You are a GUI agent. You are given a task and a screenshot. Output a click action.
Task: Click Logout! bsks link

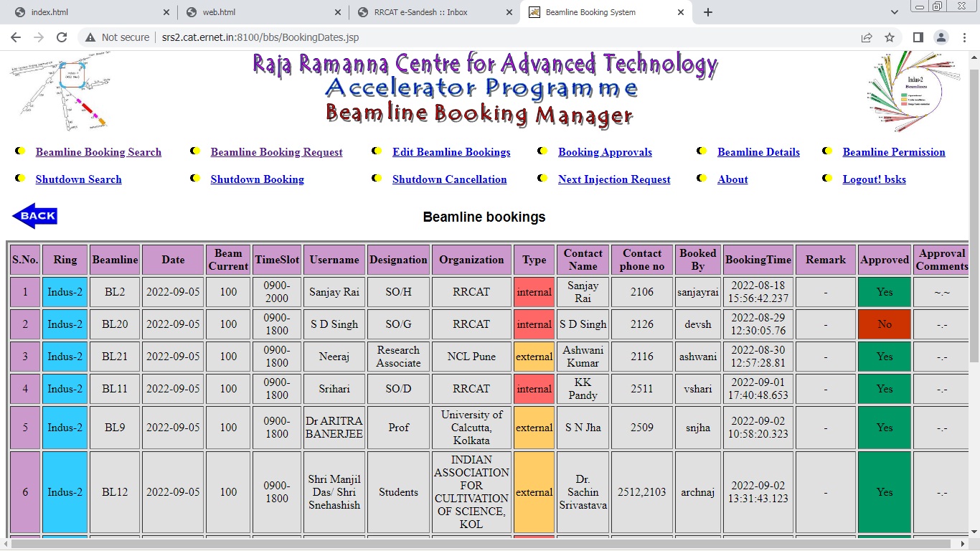pos(874,179)
